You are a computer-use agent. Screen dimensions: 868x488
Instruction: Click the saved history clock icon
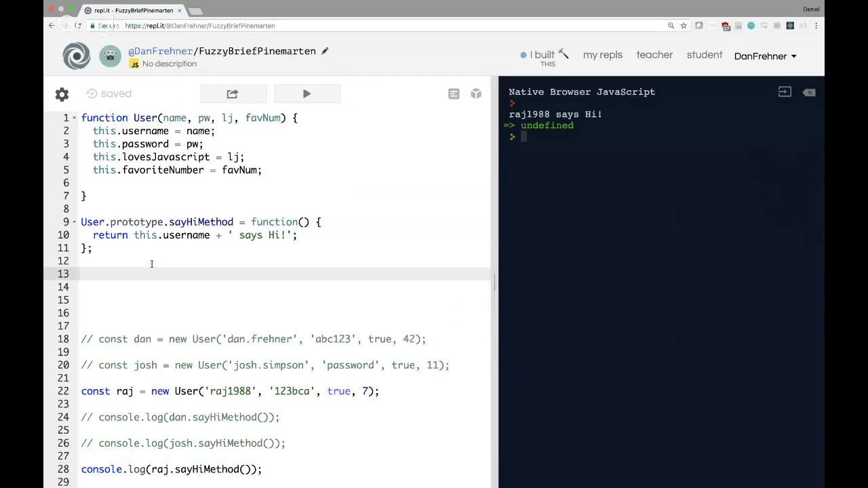pos(92,94)
